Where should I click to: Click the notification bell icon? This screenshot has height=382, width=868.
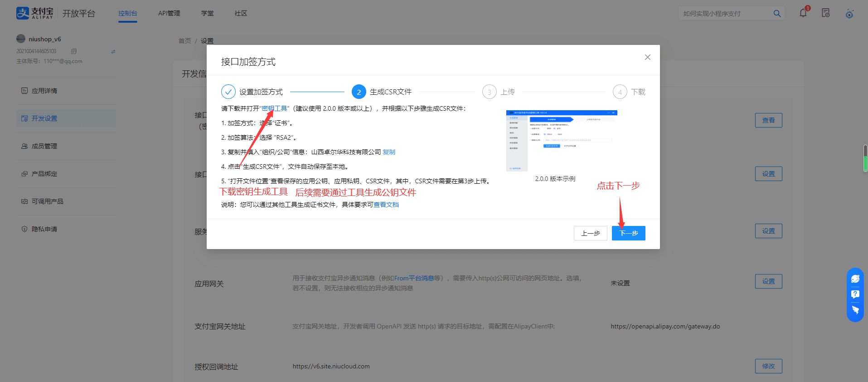803,13
